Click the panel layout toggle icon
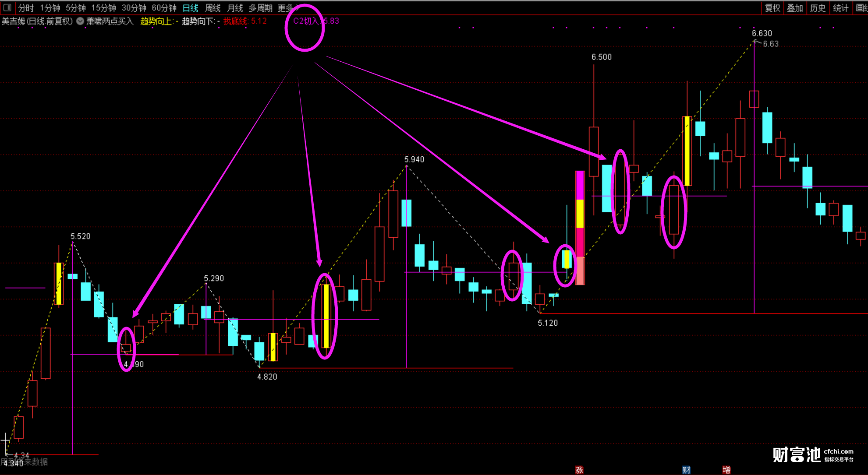868x475 pixels. click(x=7, y=7)
